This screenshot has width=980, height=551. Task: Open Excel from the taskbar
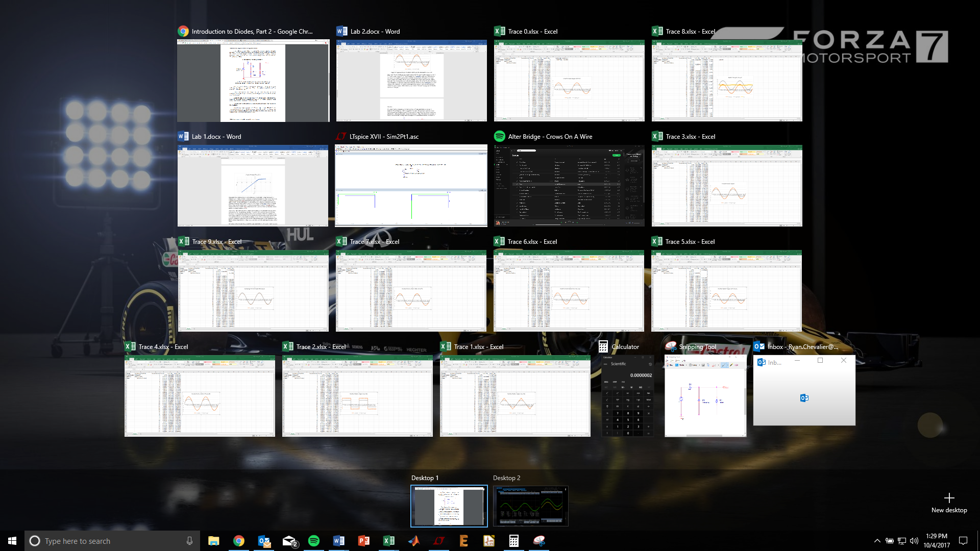389,541
